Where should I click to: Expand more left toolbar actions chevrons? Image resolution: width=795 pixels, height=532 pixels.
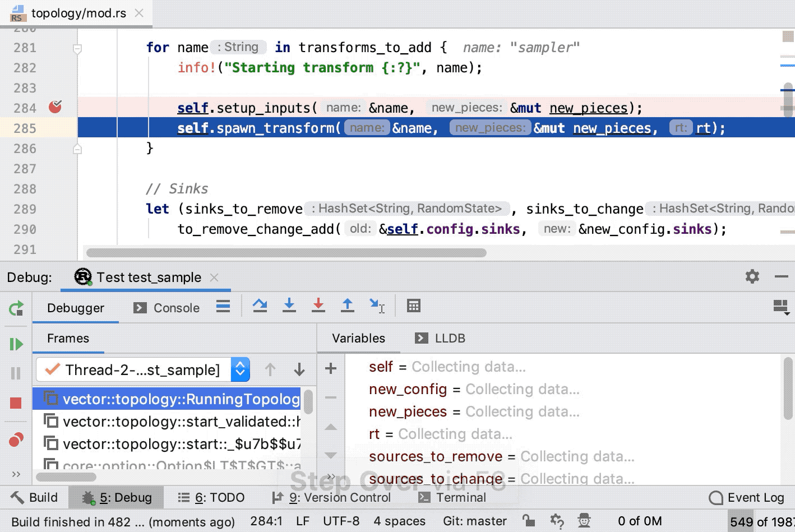[16, 474]
